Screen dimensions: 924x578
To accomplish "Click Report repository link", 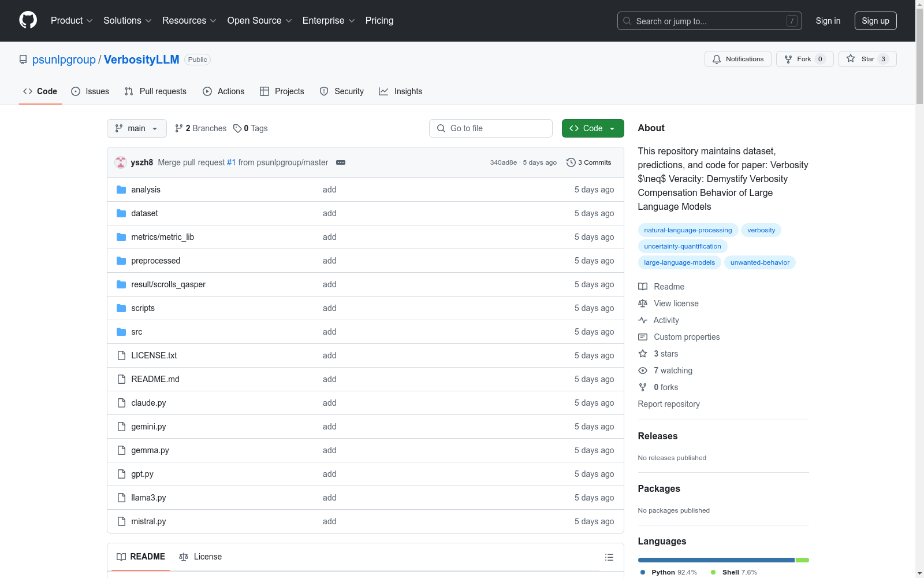I will (669, 404).
